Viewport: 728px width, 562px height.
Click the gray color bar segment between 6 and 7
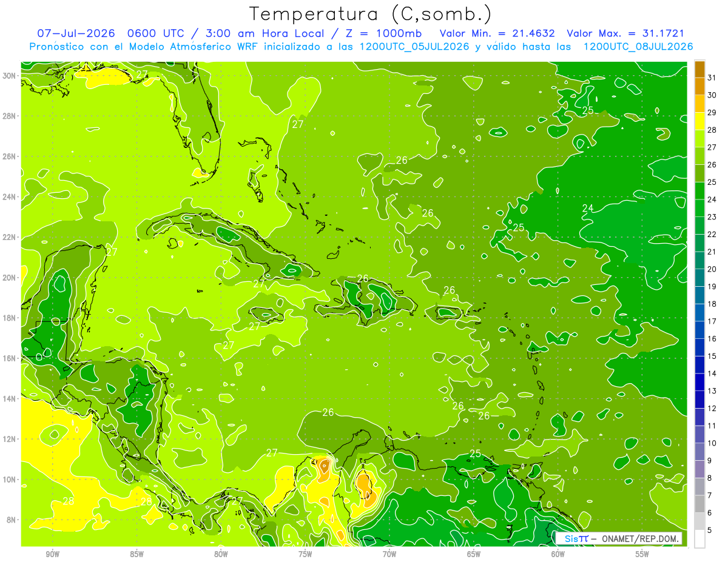click(699, 504)
